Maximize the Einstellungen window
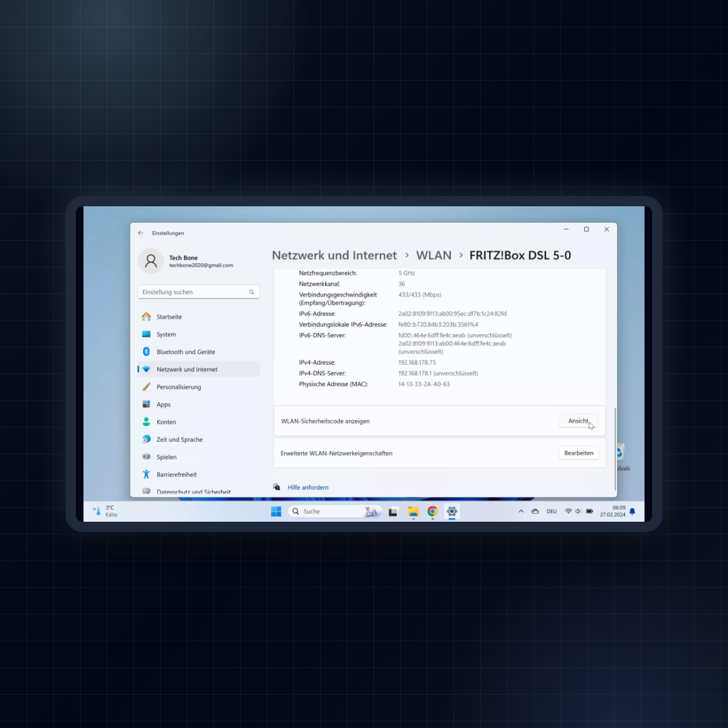The width and height of the screenshot is (728, 728). point(587,229)
